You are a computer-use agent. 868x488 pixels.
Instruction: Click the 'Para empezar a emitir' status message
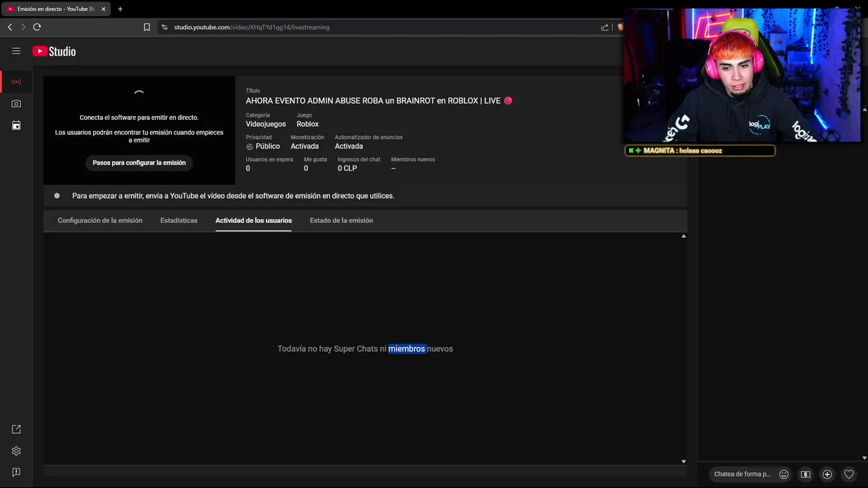[x=233, y=196]
